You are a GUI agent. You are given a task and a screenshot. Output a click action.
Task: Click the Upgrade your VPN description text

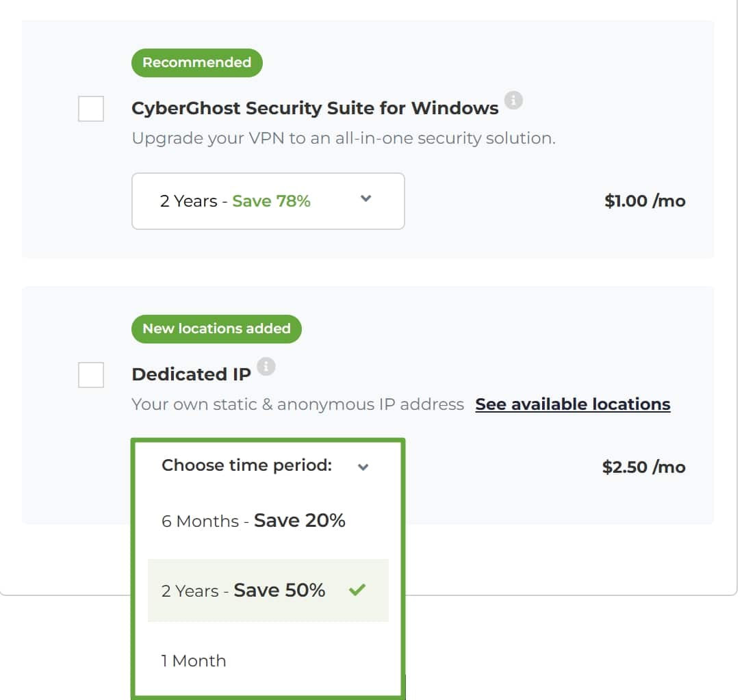pos(344,138)
